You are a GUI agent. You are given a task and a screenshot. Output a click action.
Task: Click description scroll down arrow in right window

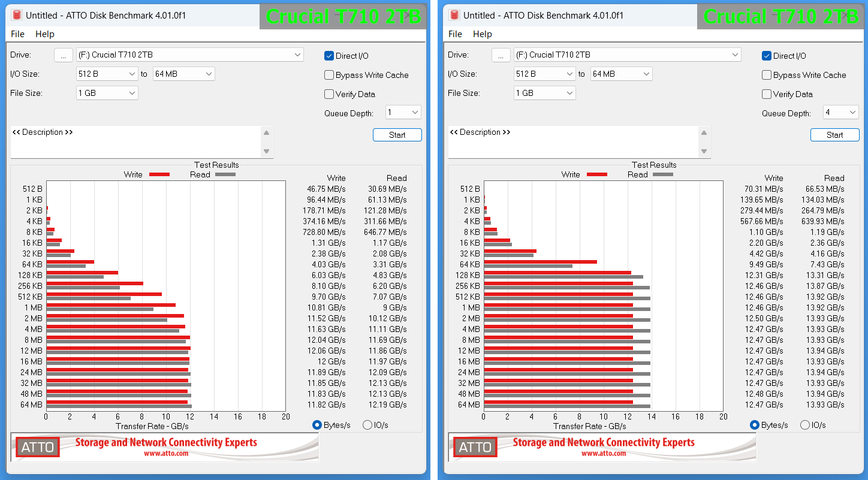click(x=704, y=152)
